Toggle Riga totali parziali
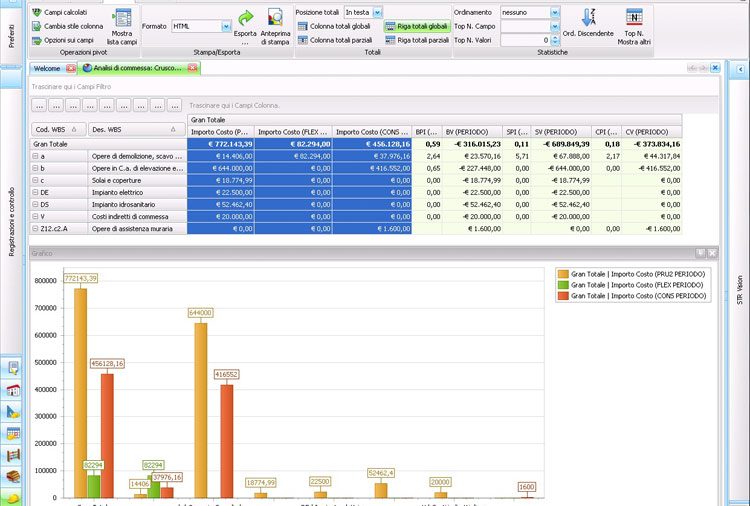Viewport: 750px width, 506px height. tap(416, 40)
